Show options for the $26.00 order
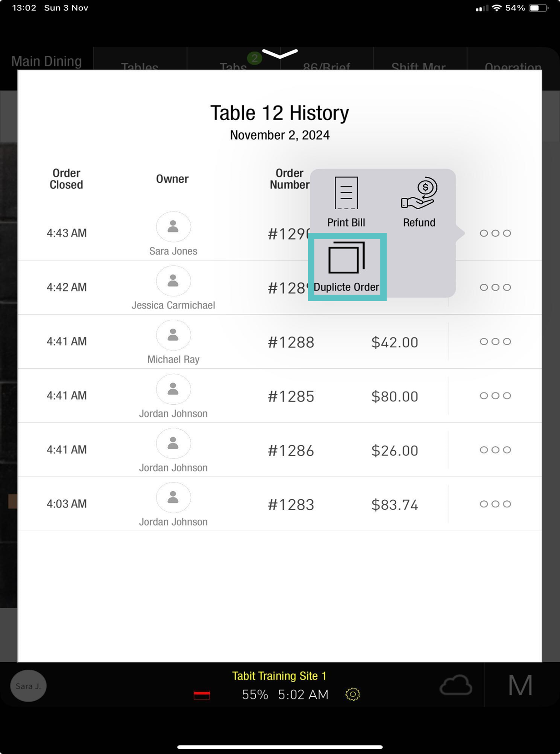 [x=495, y=450]
